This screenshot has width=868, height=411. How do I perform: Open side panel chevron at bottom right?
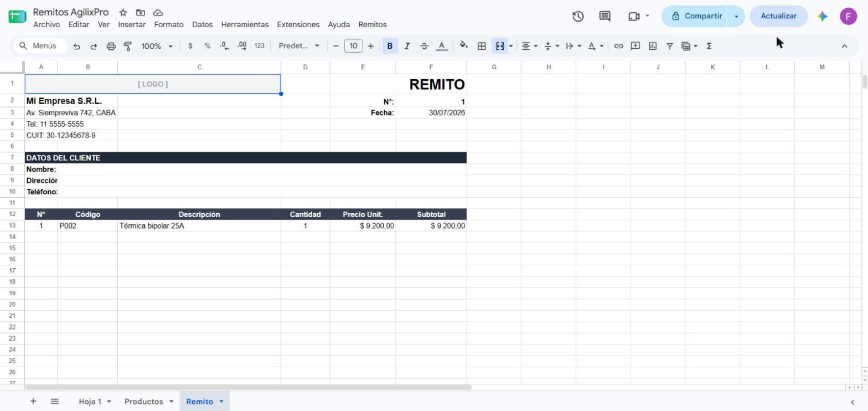coord(852,402)
